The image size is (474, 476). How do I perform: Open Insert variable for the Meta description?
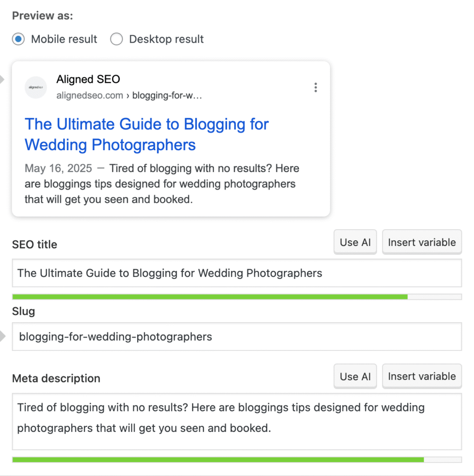point(421,377)
